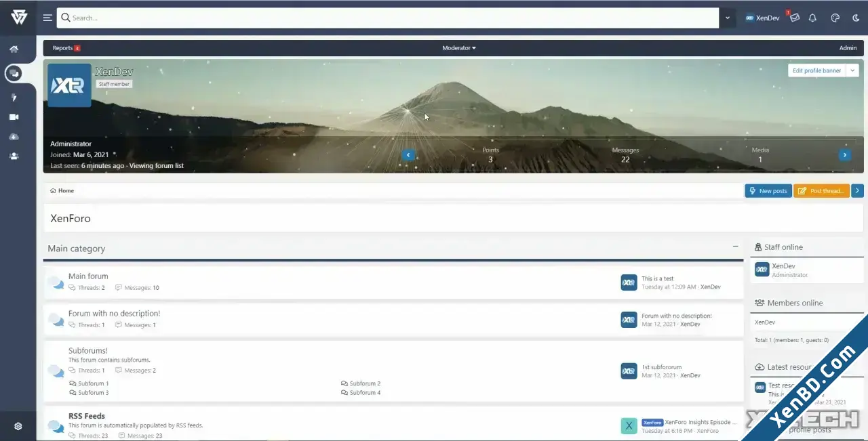Open Home from the left sidebar
The height and width of the screenshot is (441, 868).
(14, 49)
